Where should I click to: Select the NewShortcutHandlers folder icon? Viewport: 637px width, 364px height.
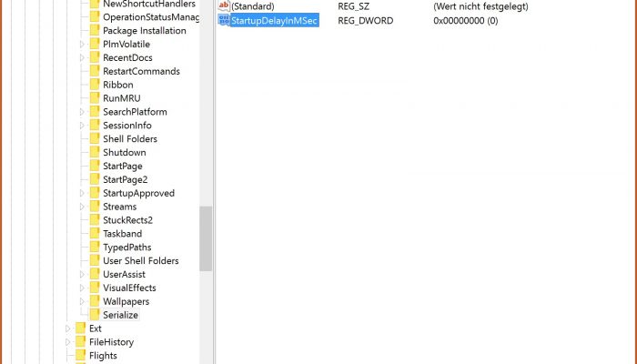click(95, 4)
